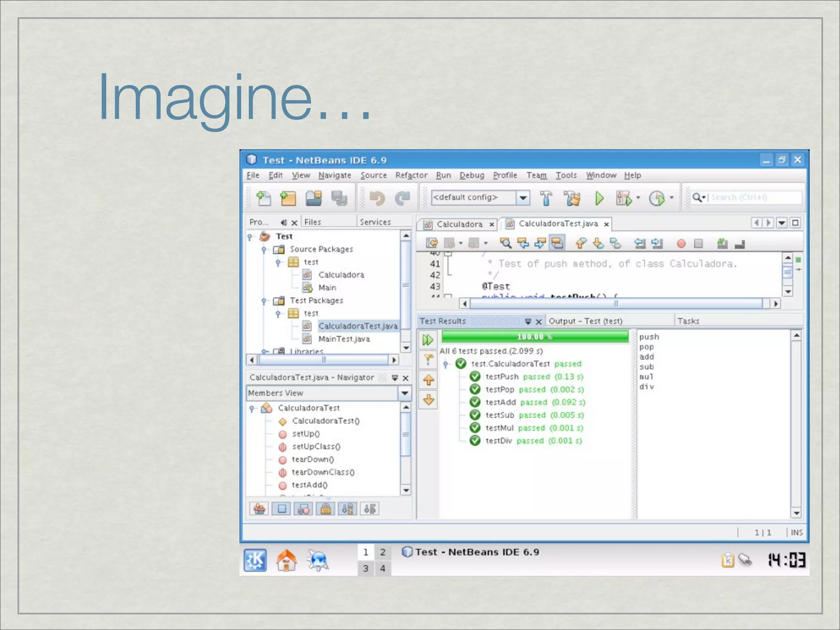Screen dimensions: 840x630
Task: Open the Home folder taskbar icon
Action: pyautogui.click(x=286, y=560)
